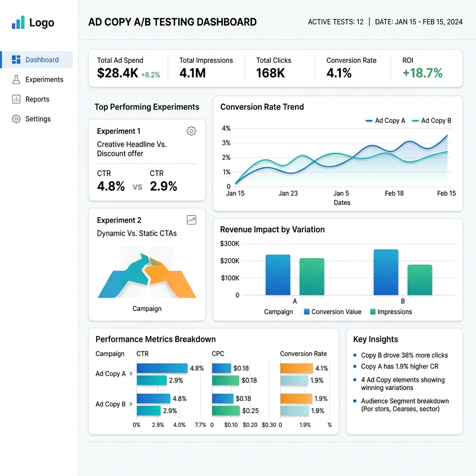Click Conversion Value legend swatch

(x=307, y=311)
